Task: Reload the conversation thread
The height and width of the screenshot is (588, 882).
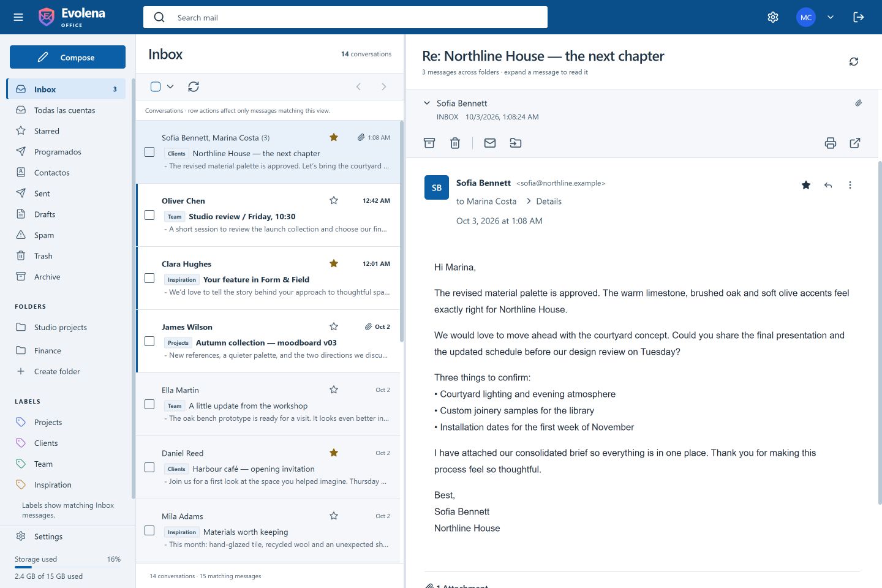Action: [854, 62]
